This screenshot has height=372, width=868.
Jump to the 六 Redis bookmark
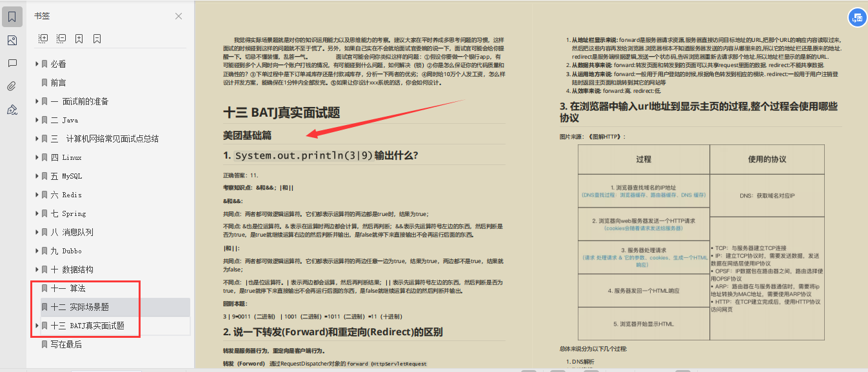click(x=66, y=195)
